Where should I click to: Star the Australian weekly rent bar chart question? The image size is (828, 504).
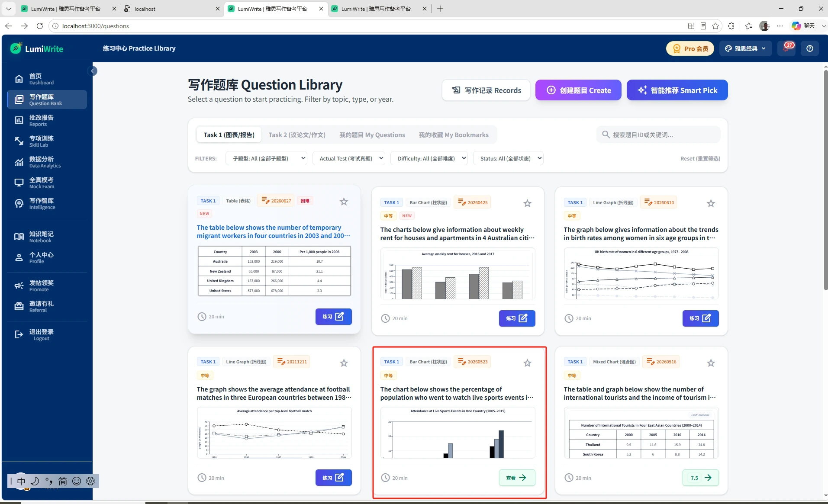coord(527,203)
